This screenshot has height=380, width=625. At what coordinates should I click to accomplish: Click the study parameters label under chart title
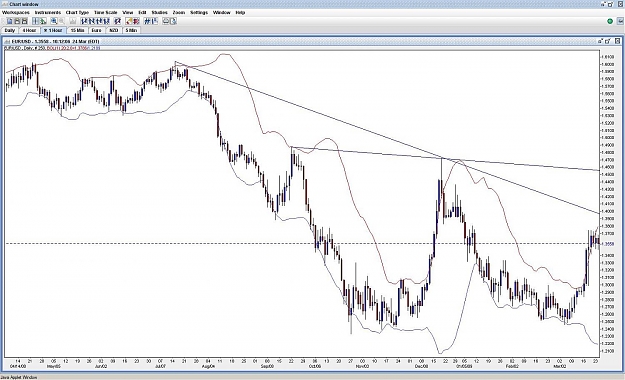(52, 48)
